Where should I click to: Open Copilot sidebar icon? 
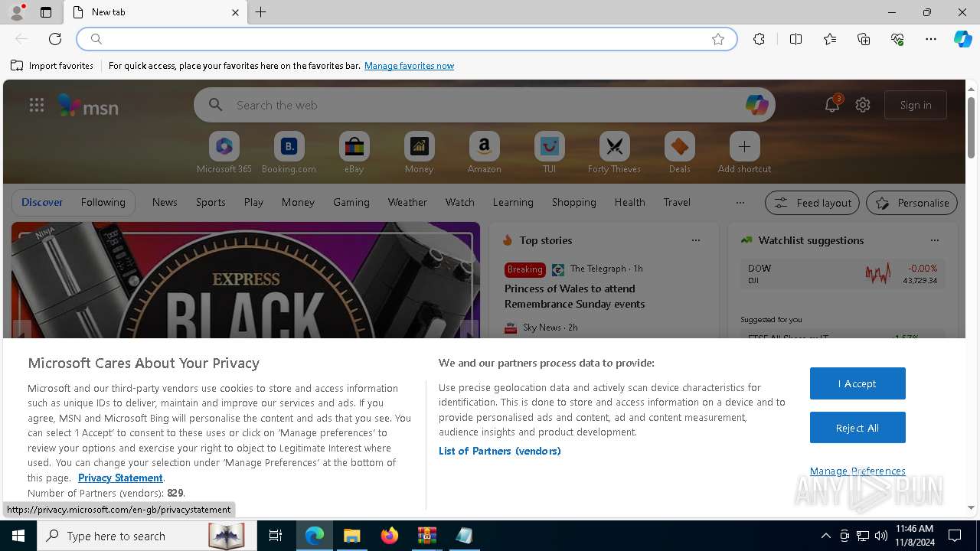962,39
